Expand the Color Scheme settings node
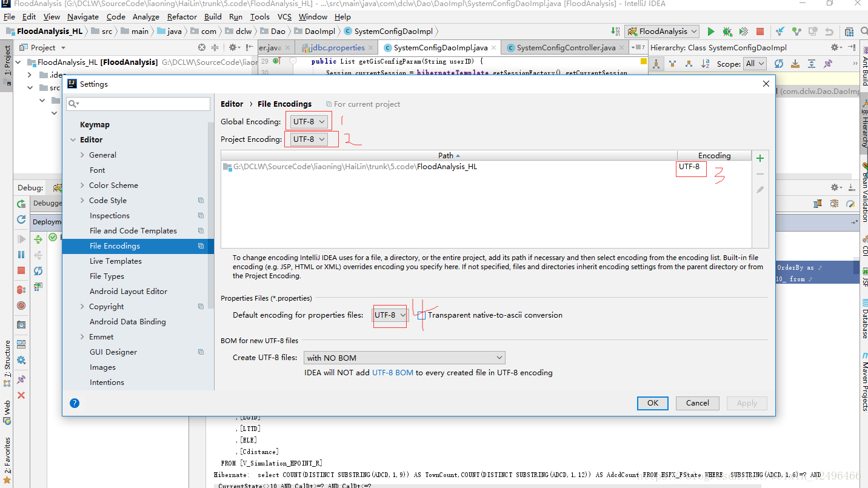This screenshot has height=488, width=868. [82, 186]
